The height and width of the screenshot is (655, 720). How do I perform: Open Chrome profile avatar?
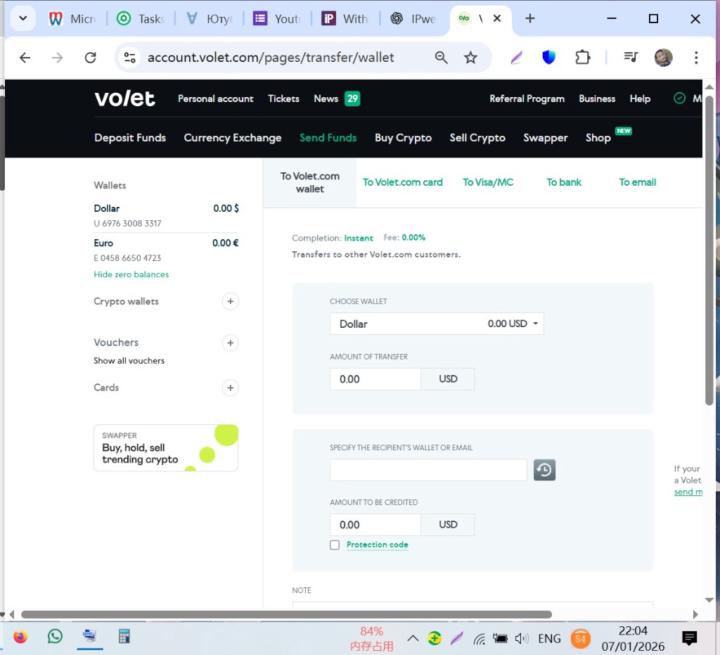coord(663,57)
